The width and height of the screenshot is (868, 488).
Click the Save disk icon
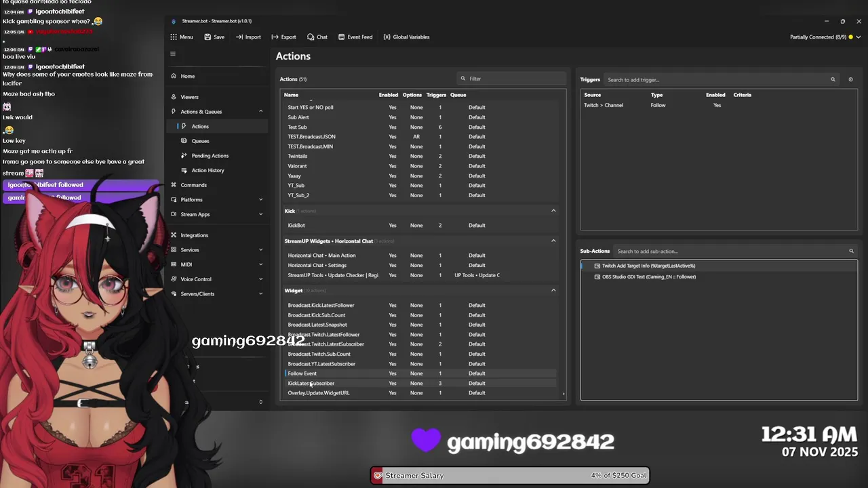click(x=208, y=37)
